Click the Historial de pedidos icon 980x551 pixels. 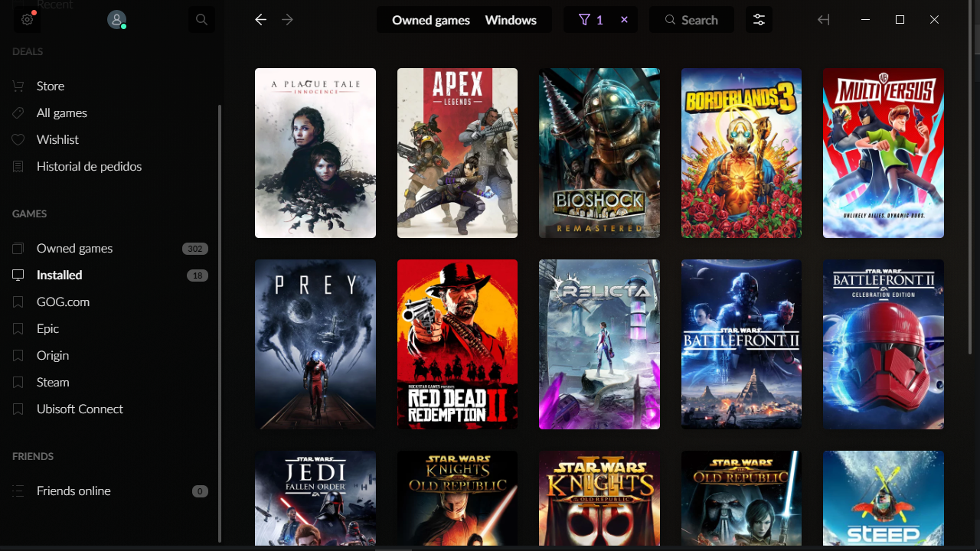coord(18,166)
